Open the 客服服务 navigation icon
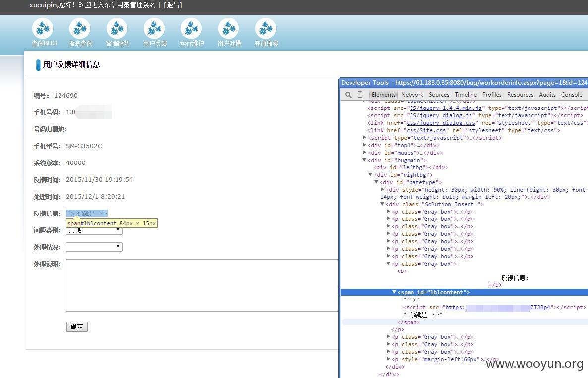This screenshot has height=378, width=588. (117, 28)
